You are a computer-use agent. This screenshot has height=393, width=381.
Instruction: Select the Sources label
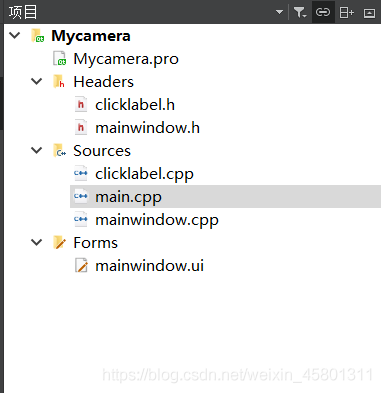(x=102, y=151)
